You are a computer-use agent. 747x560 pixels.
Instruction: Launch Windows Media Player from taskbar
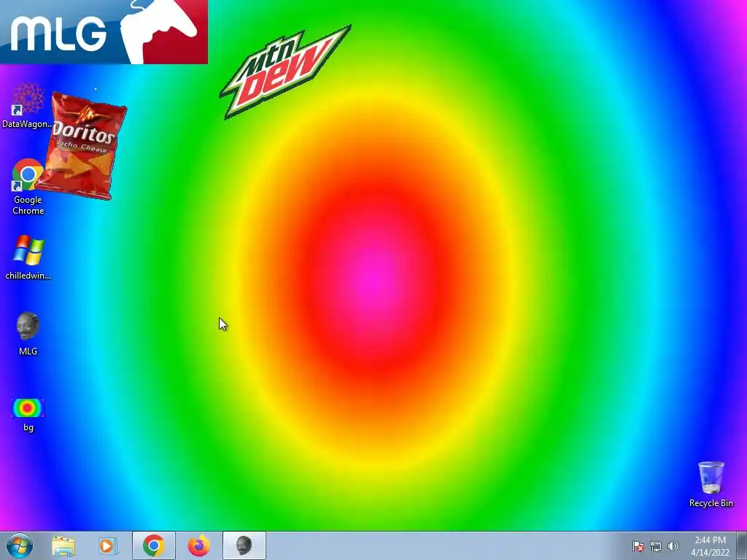108,545
